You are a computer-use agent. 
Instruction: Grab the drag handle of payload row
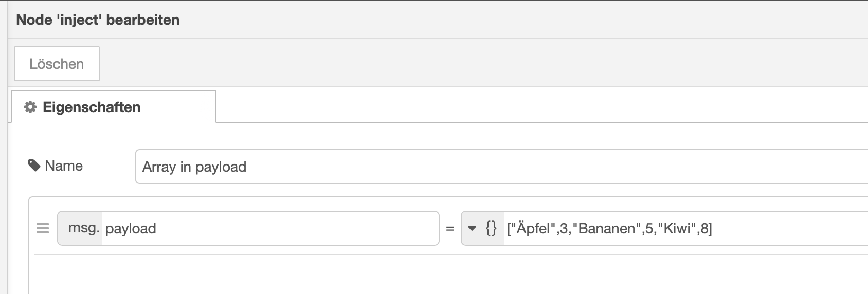[x=43, y=228]
